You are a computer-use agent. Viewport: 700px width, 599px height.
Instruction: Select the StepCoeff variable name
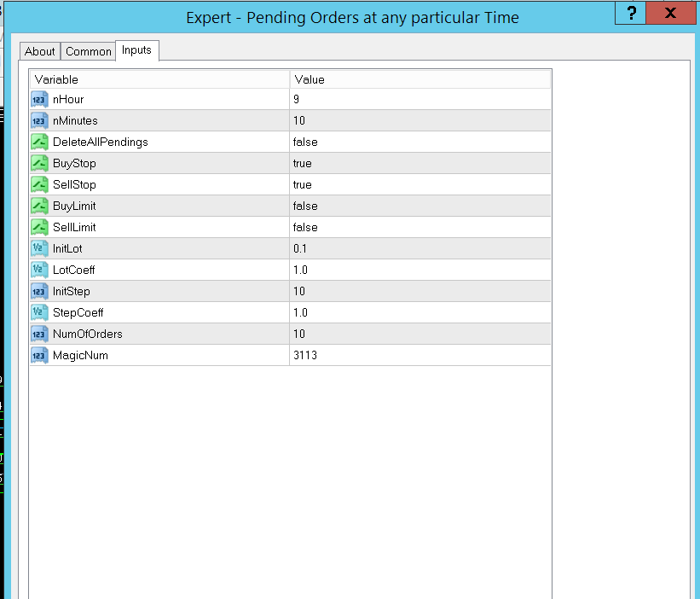78,312
